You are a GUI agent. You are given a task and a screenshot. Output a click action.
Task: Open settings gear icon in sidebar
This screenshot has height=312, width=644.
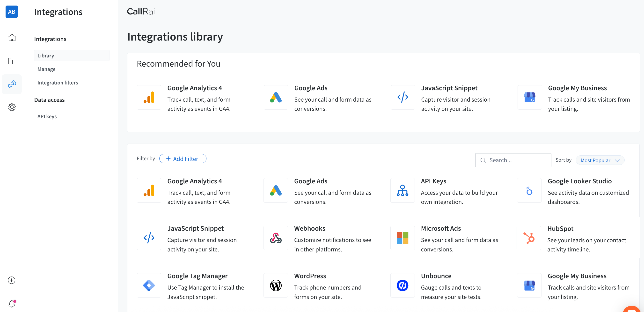click(x=12, y=107)
